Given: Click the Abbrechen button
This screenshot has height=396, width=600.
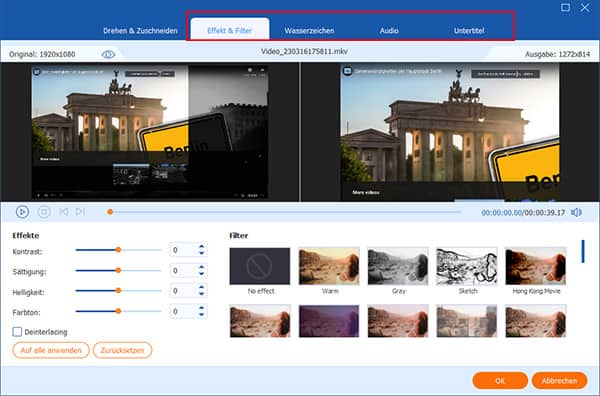Looking at the screenshot, I should (559, 381).
